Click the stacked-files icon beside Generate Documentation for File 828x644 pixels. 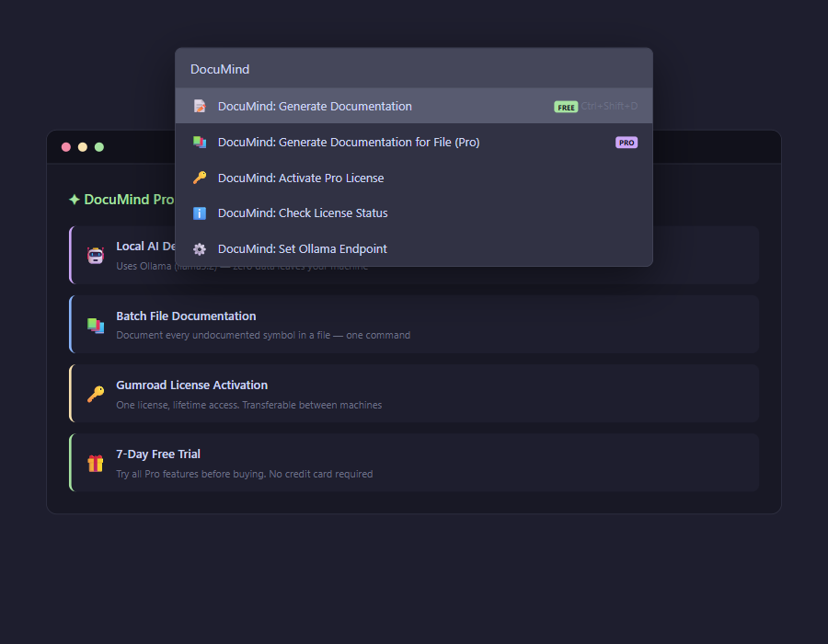(200, 142)
